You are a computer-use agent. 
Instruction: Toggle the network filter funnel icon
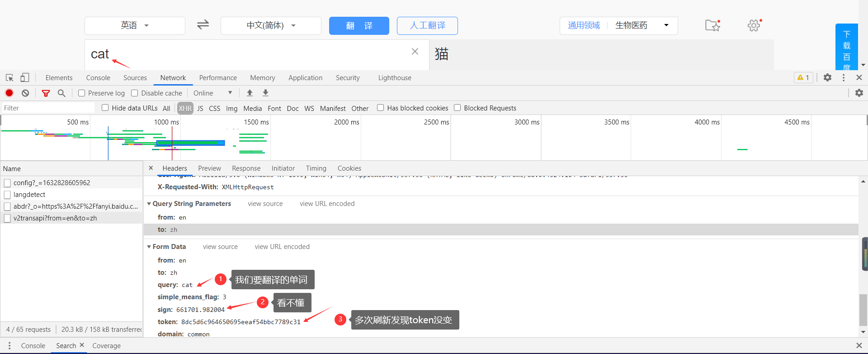click(46, 93)
